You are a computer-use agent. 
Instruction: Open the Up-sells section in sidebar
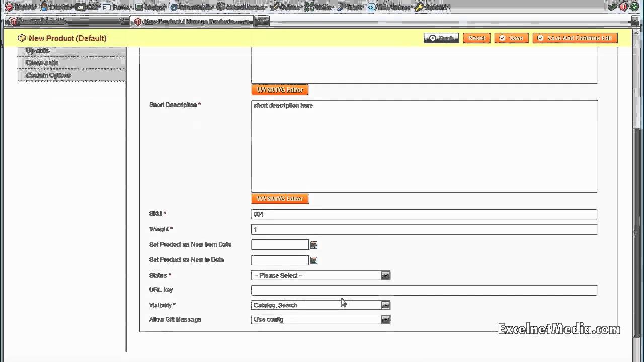(x=71, y=51)
